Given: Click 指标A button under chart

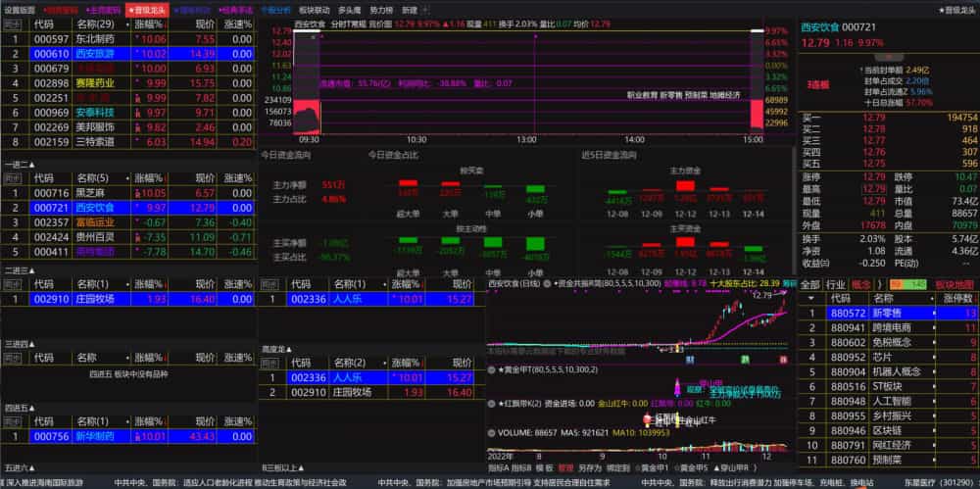Looking at the screenshot, I should click(498, 467).
